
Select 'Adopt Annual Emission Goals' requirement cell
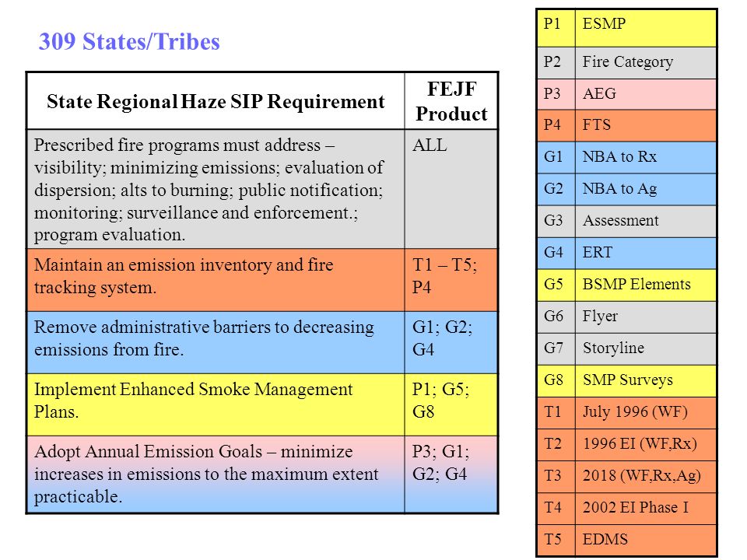click(216, 474)
